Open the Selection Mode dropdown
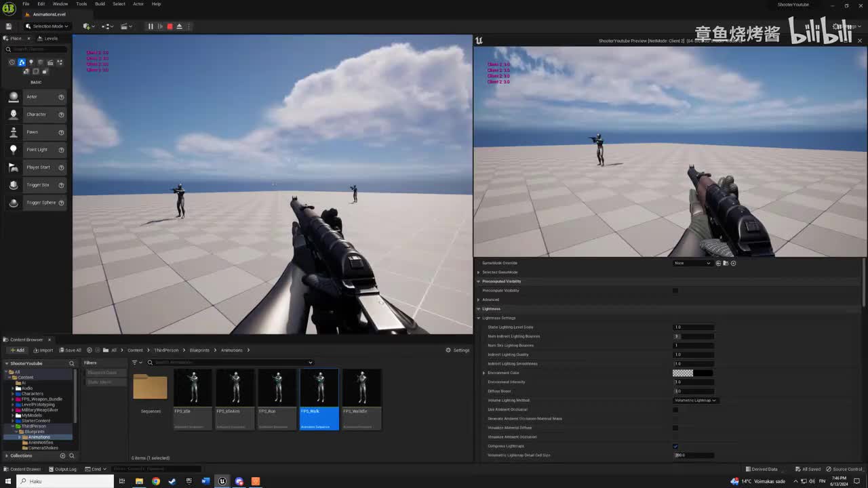The image size is (868, 488). click(x=47, y=26)
